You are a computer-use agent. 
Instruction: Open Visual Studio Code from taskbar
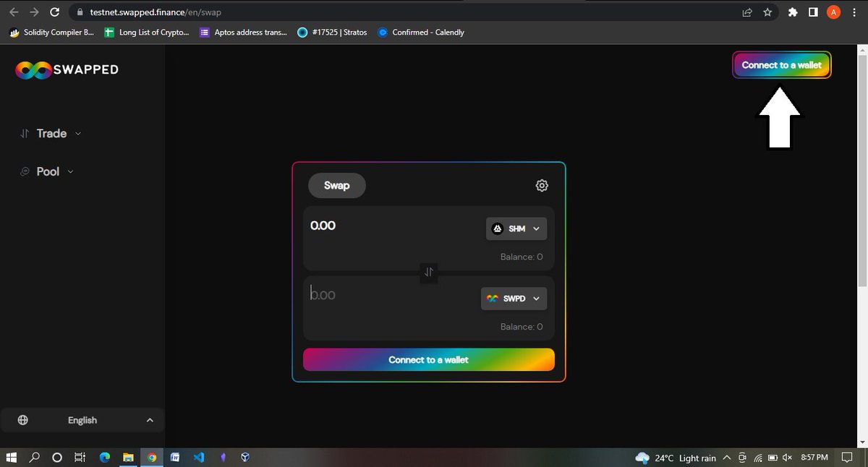point(199,458)
